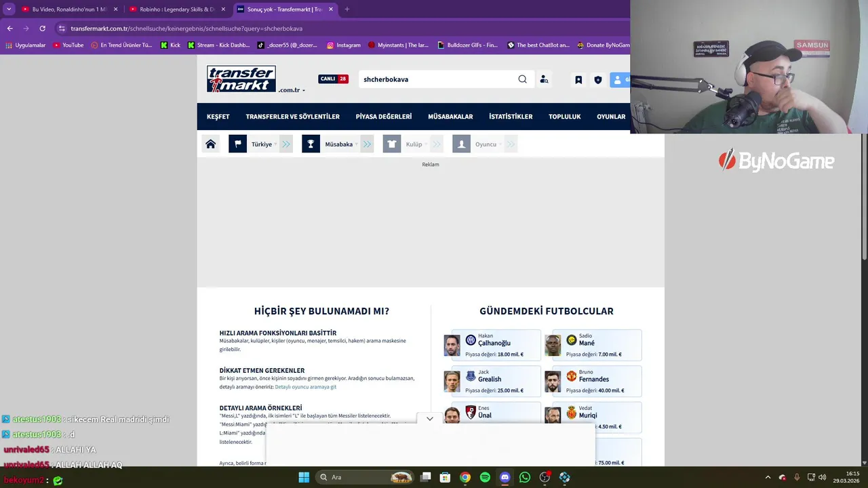Open the İSTATİSTİKLER menu

point(511,117)
